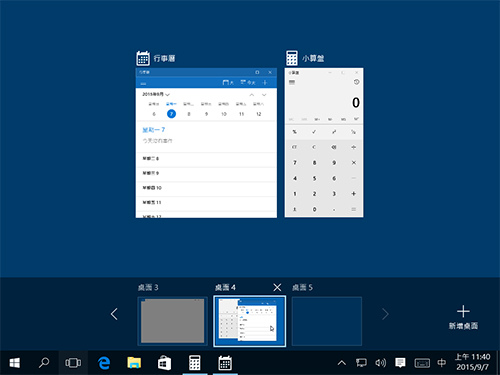Expand the 2015年9月 month dropdown in 行事曆
500x375 pixels.
coord(156,94)
